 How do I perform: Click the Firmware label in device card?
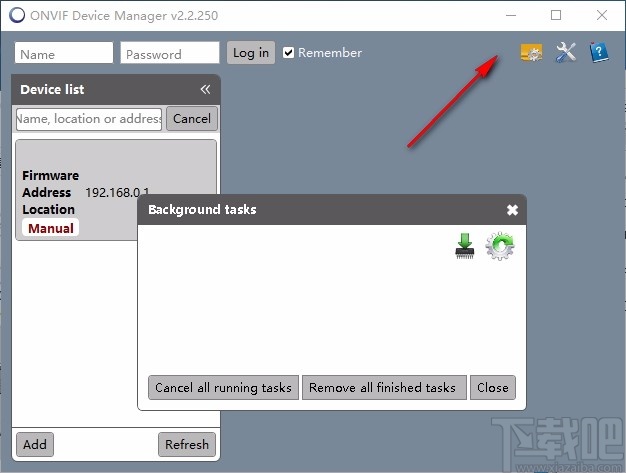pyautogui.click(x=50, y=176)
